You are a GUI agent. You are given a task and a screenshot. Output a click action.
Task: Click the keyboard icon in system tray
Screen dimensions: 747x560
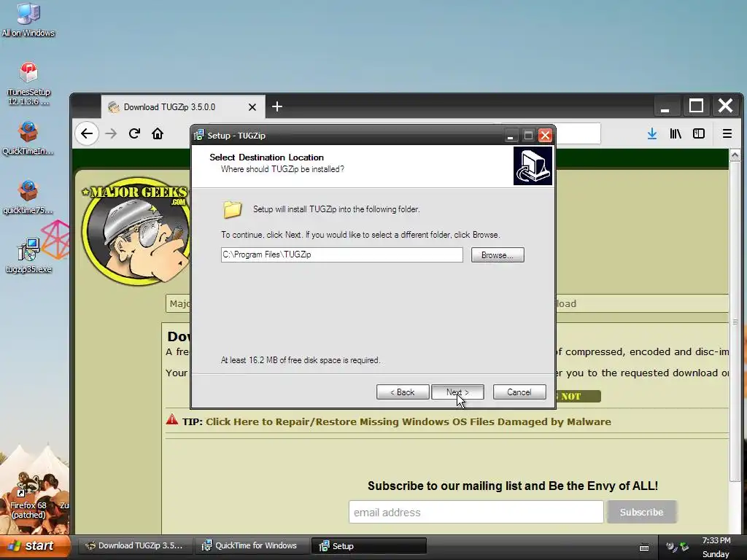tap(644, 548)
